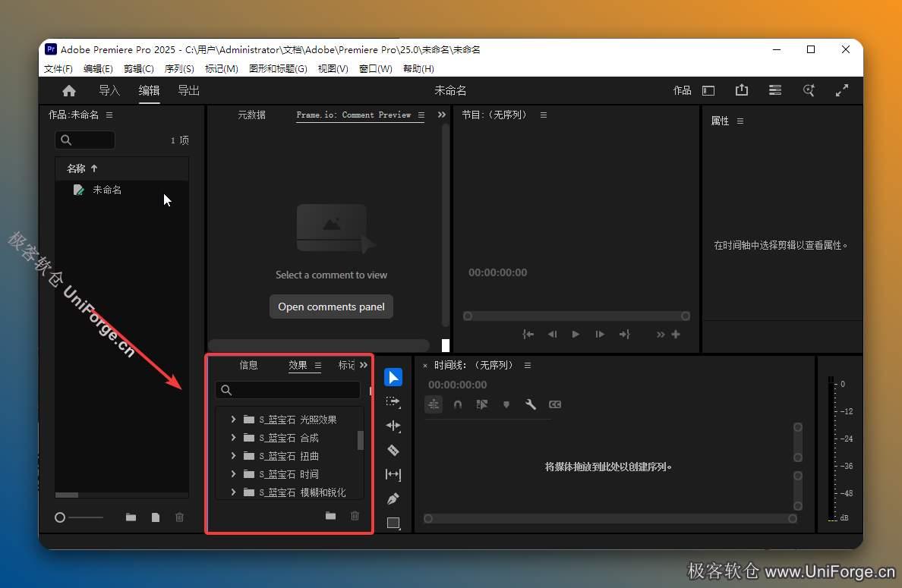Expand the S_蓝宝石 模糊和锐化 folder
Screen dimensions: 902x588
pyautogui.click(x=233, y=492)
